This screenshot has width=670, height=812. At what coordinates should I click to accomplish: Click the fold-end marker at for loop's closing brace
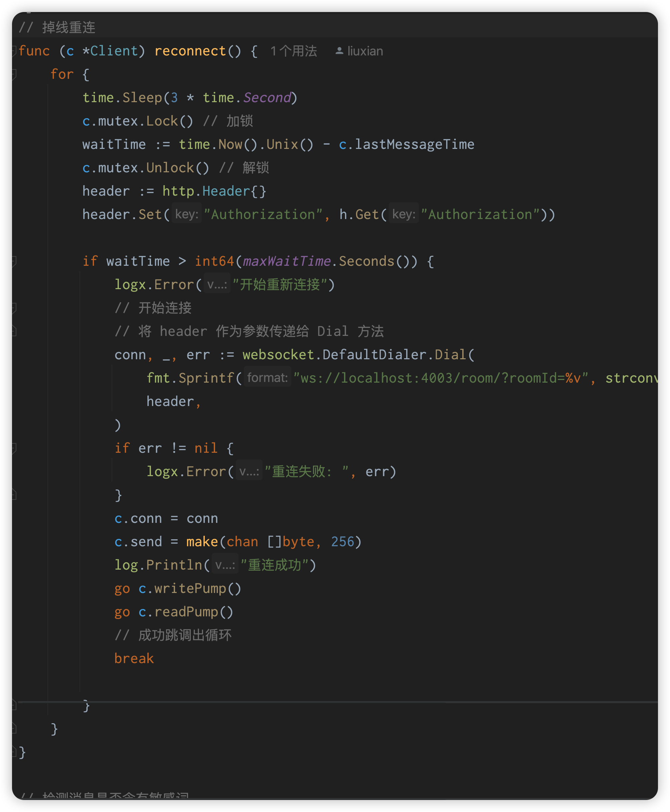tap(14, 729)
